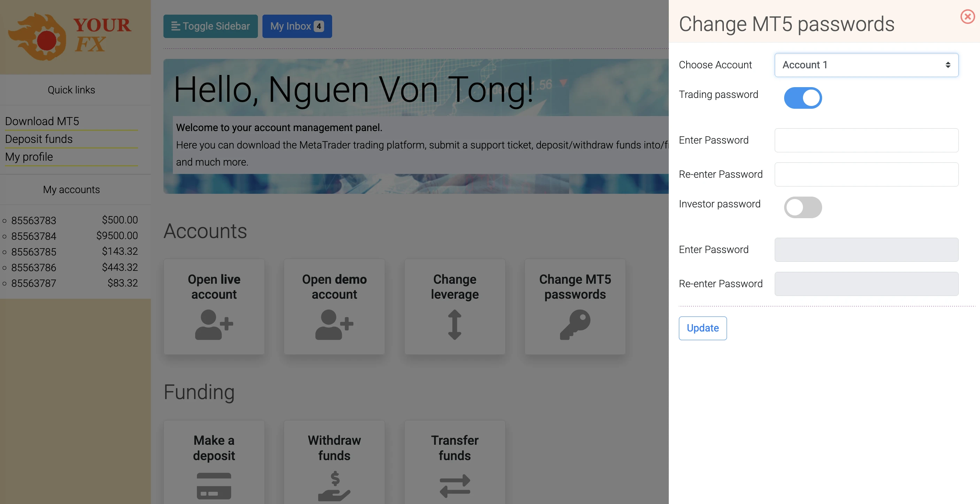Screen dimensions: 980x504
Task: Click the up-down arrow icon for Change leverage
Action: 454,324
